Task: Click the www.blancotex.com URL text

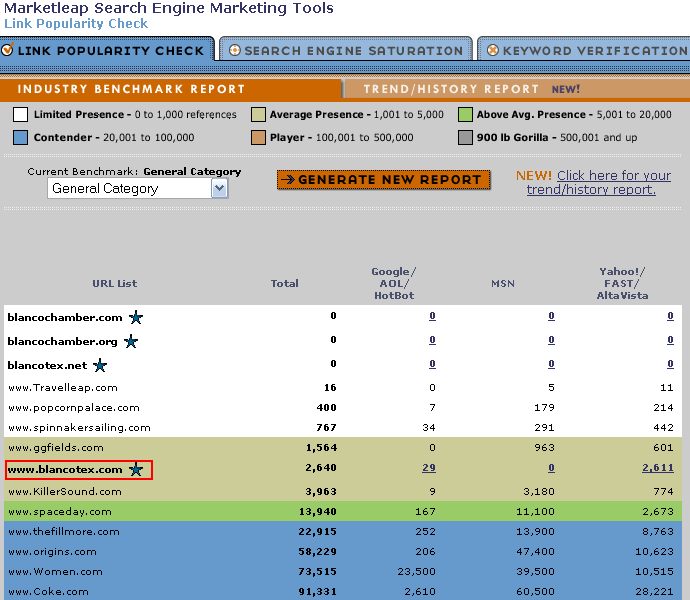Action: (x=65, y=470)
